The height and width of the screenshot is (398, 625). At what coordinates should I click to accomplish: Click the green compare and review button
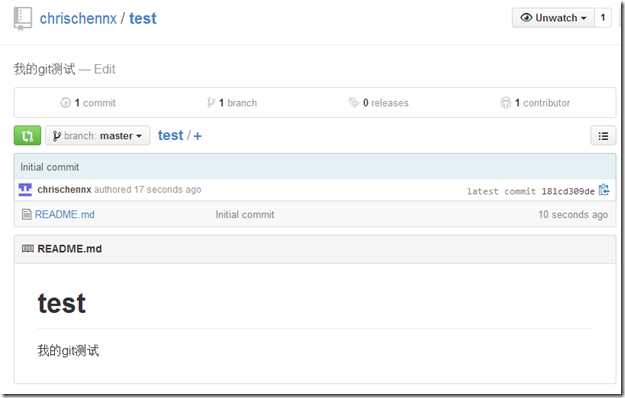coord(27,136)
